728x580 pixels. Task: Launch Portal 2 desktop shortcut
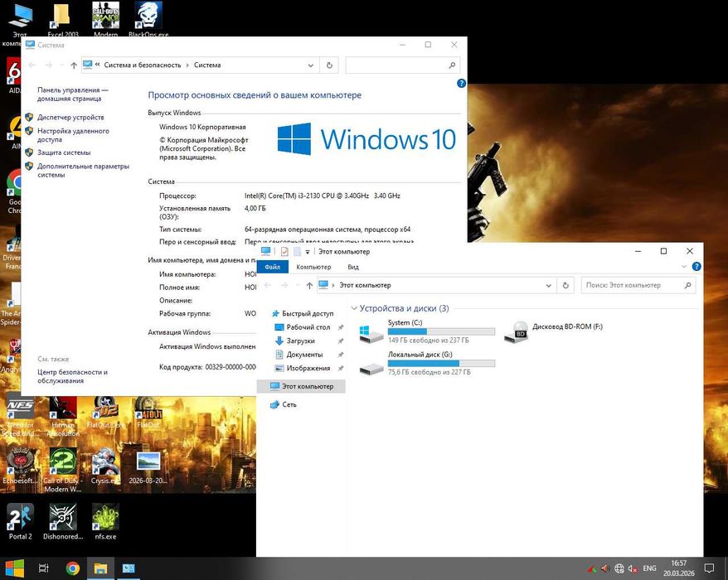tap(21, 521)
